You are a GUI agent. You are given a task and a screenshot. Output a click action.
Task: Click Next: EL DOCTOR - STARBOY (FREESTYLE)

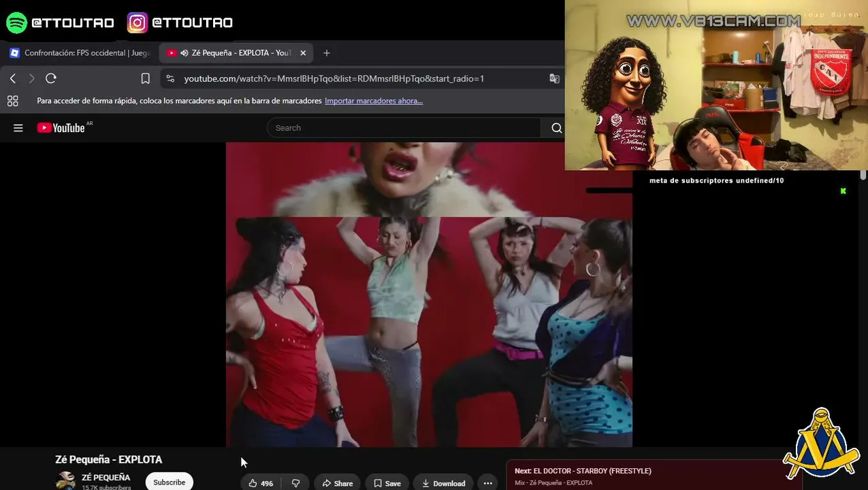coord(583,471)
